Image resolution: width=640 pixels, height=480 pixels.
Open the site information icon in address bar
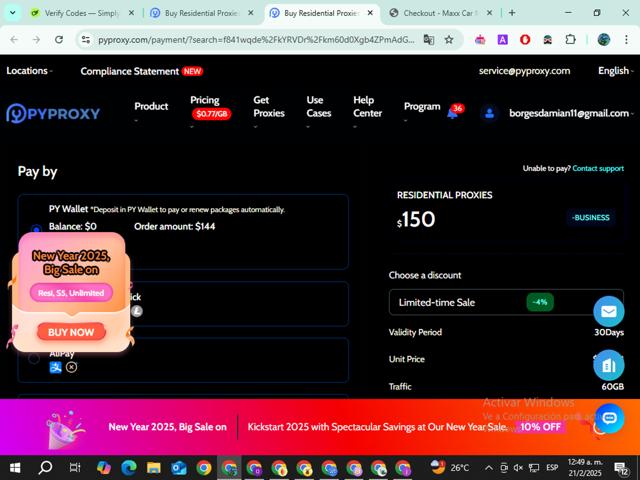pyautogui.click(x=86, y=40)
